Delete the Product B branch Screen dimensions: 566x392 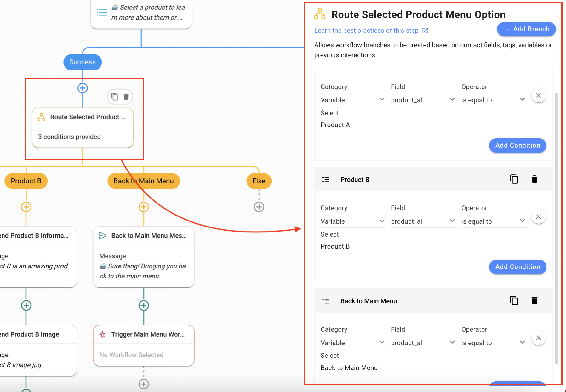point(534,179)
